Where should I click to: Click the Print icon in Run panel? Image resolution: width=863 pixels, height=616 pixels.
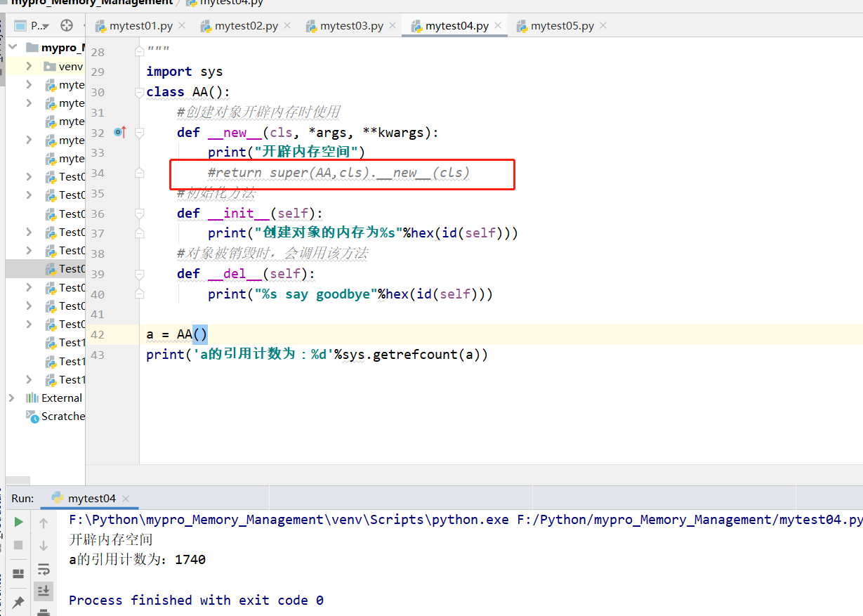[x=44, y=612]
